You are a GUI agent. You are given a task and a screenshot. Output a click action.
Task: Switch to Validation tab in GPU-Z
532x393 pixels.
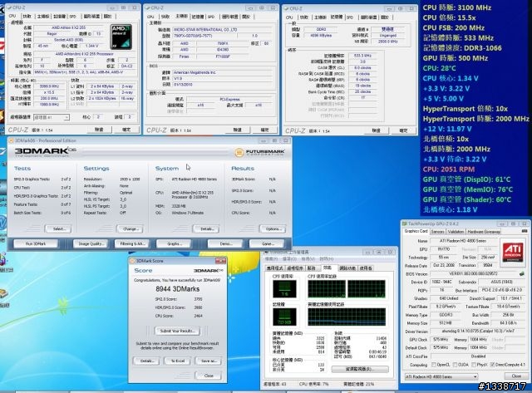(456, 232)
